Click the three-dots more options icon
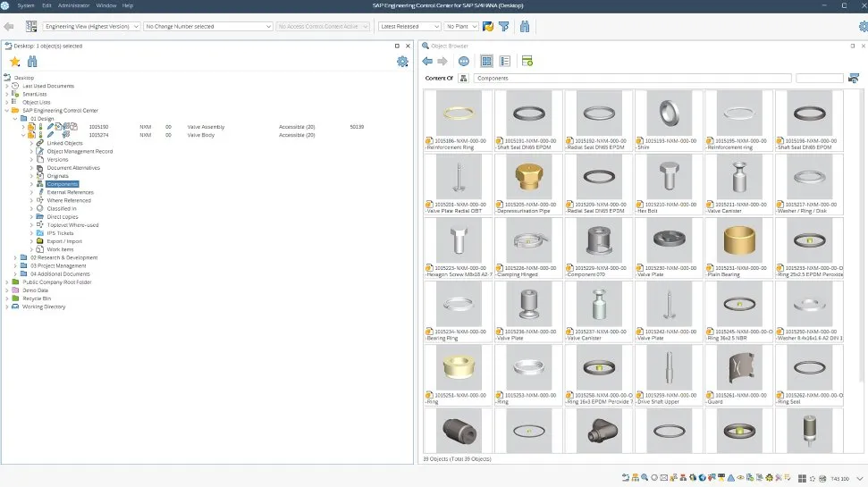Screen dimensions: 868x487 [463, 62]
